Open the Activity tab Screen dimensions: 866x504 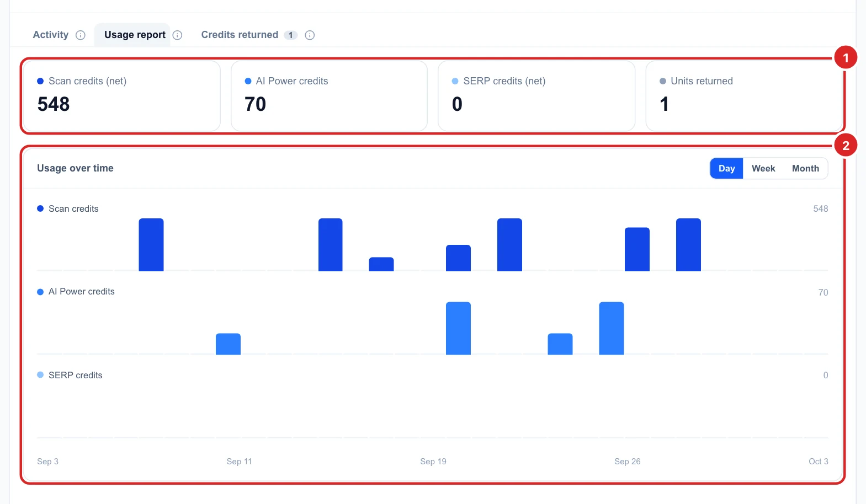[51, 35]
